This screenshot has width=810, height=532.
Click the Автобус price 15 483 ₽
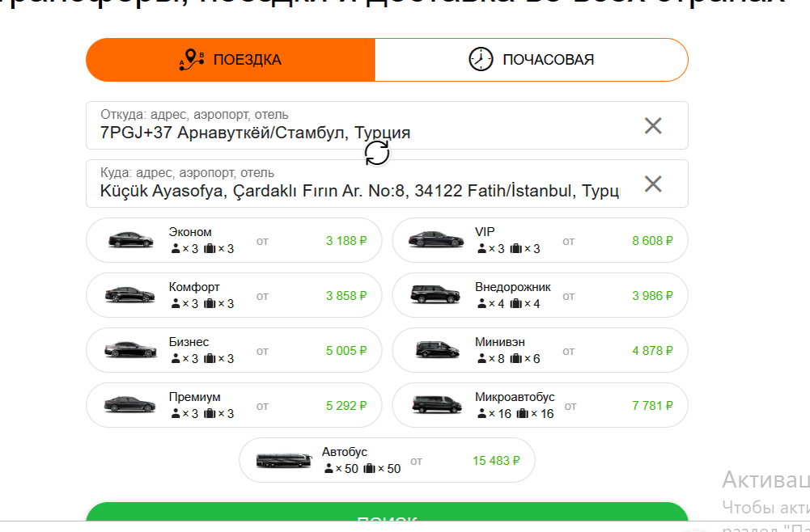point(496,460)
